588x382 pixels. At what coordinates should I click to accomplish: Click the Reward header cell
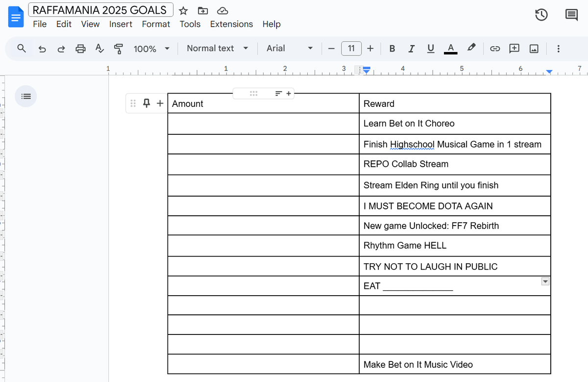click(455, 103)
